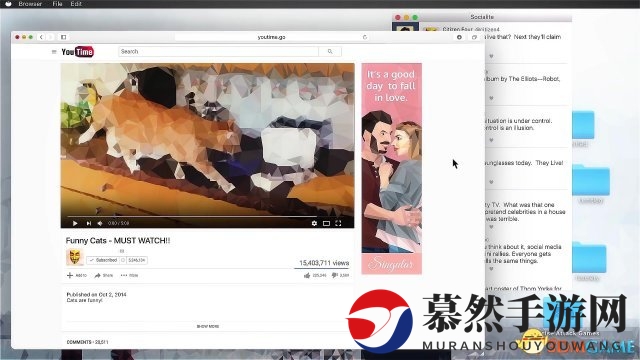The height and width of the screenshot is (360, 640).
Task: Expand description with SHOW MORE
Action: 208,327
